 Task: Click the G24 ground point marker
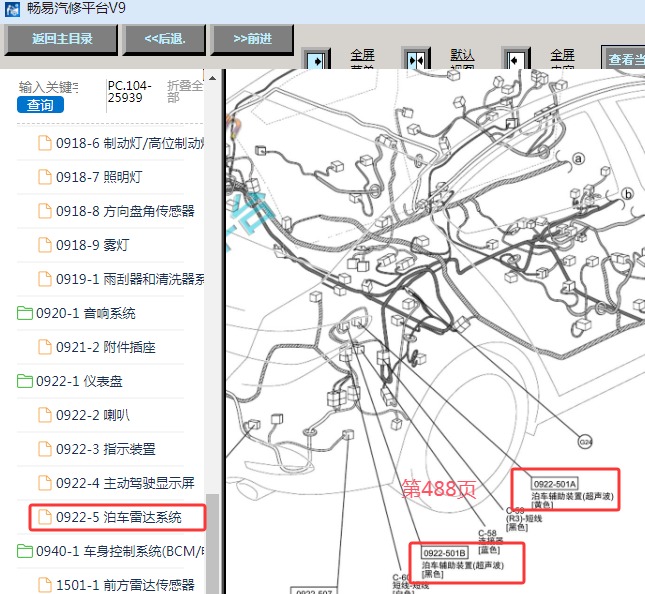click(x=585, y=442)
